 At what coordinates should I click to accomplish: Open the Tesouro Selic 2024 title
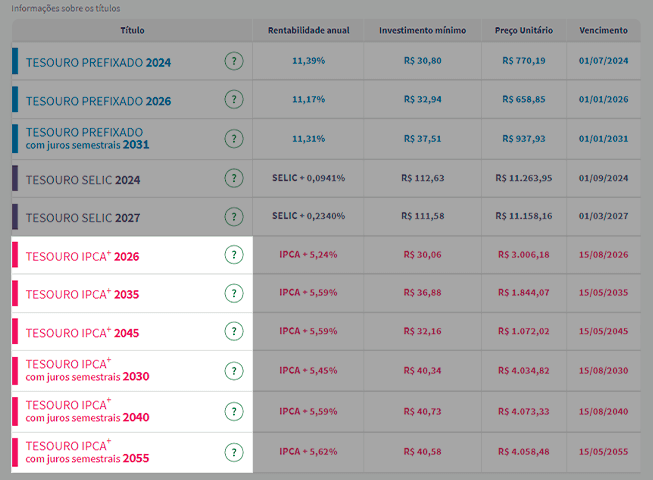[x=83, y=180]
